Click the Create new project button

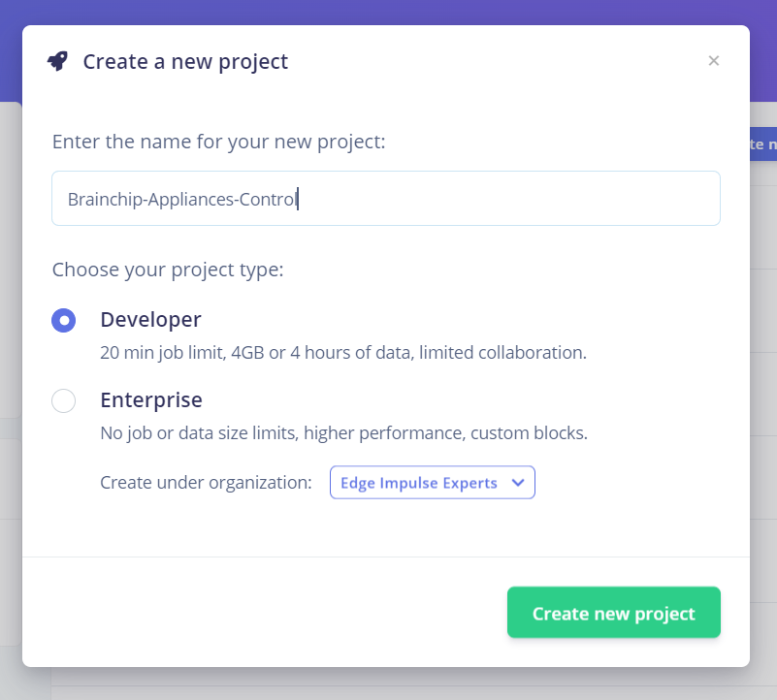point(613,613)
